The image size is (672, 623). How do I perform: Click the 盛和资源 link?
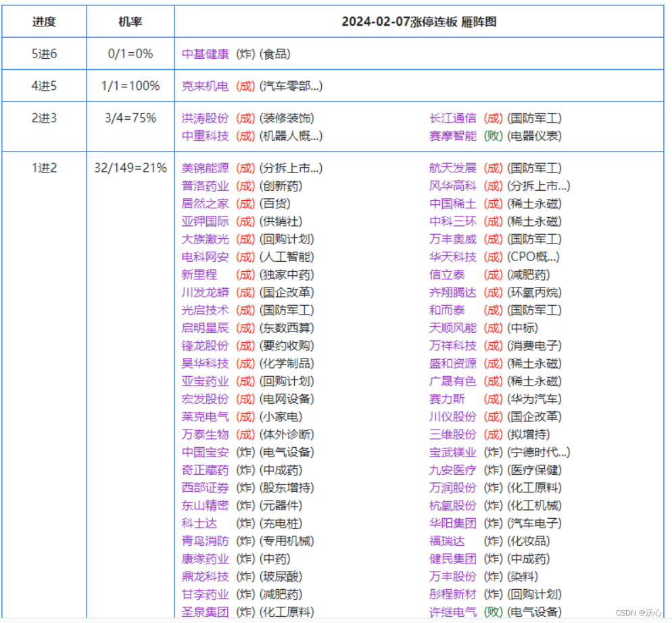pyautogui.click(x=453, y=364)
